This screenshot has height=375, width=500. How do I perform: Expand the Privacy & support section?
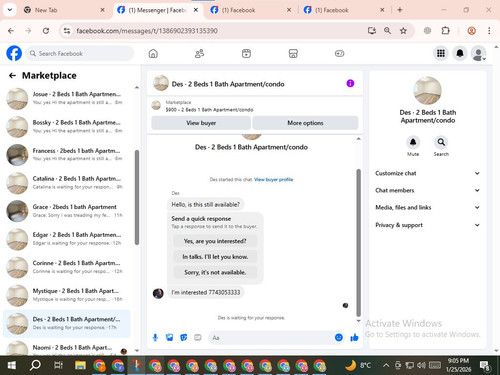pos(428,225)
